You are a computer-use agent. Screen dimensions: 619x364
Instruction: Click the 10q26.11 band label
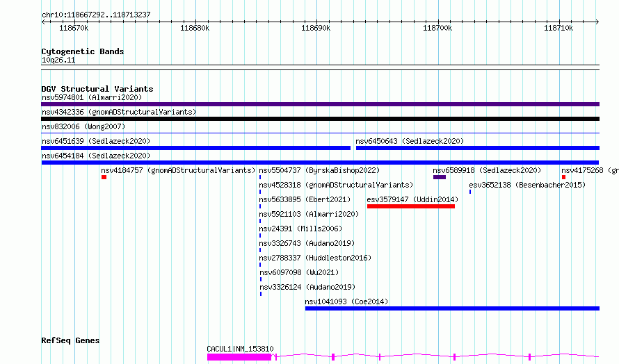[58, 60]
